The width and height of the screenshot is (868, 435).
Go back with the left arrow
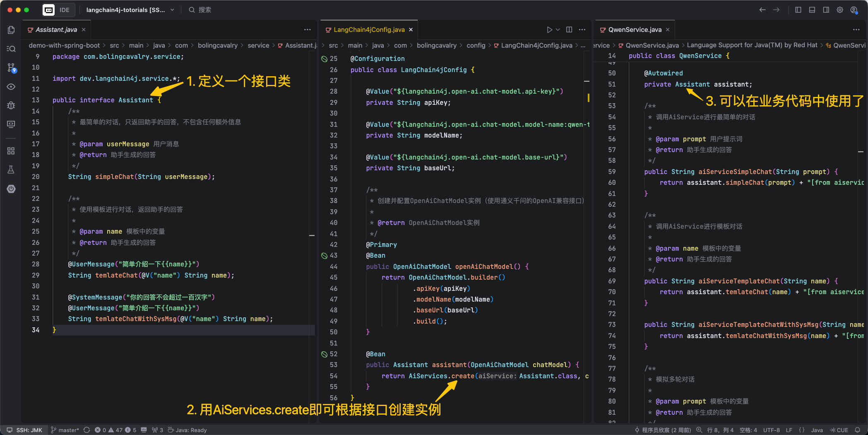pyautogui.click(x=762, y=10)
